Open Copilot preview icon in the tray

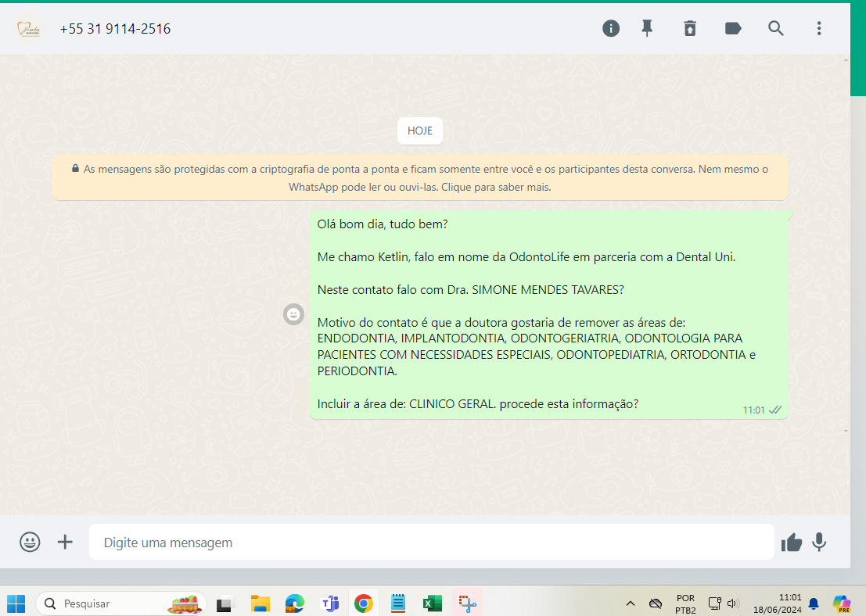[842, 603]
